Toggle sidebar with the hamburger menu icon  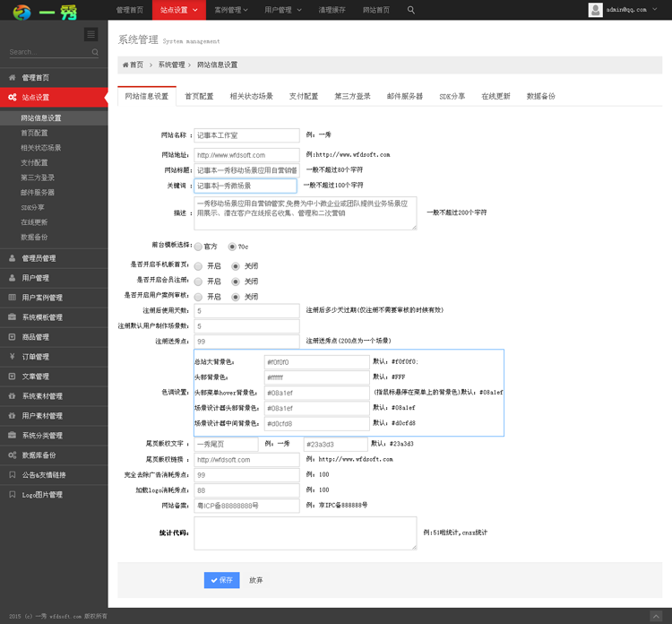(90, 34)
